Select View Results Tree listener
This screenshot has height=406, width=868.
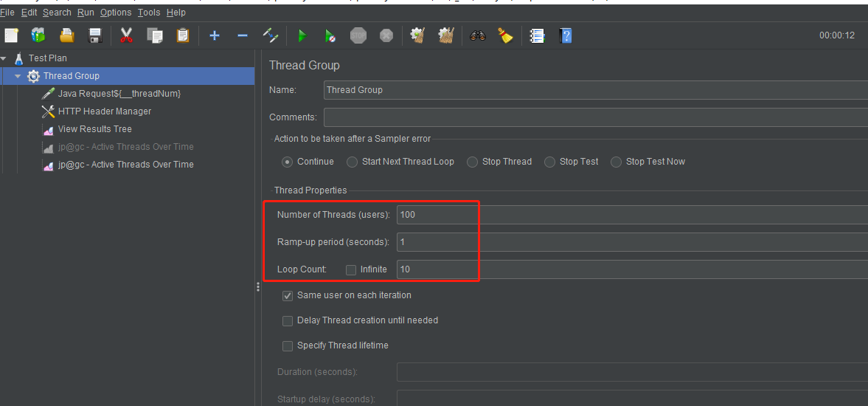pos(94,129)
